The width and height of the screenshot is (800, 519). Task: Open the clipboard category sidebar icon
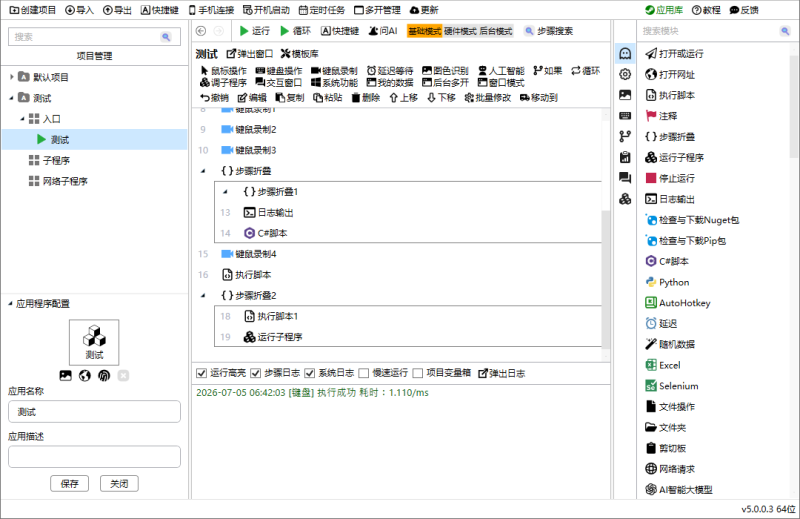(x=625, y=157)
